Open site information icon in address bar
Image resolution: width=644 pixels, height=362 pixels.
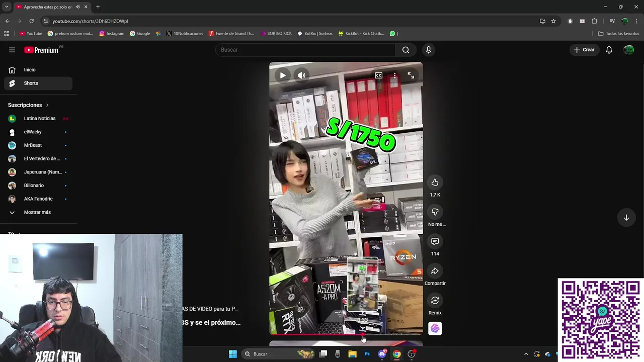(x=46, y=21)
